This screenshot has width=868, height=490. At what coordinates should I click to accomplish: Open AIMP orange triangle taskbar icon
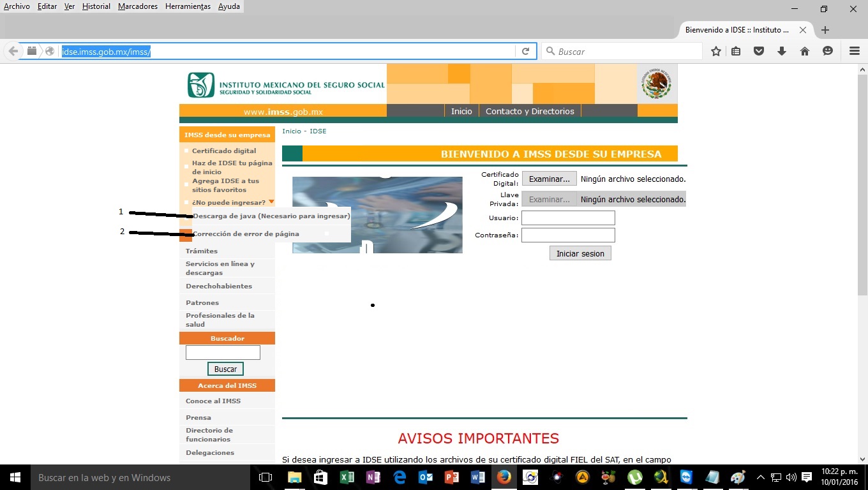tap(582, 477)
